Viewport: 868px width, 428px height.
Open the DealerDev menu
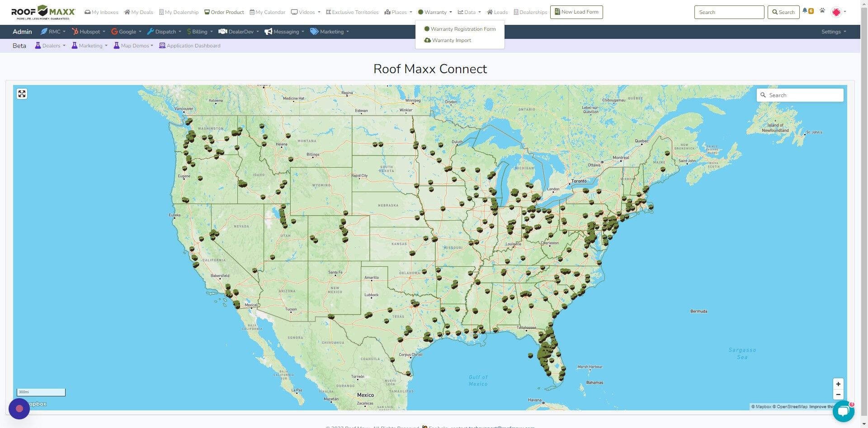[x=239, y=32]
